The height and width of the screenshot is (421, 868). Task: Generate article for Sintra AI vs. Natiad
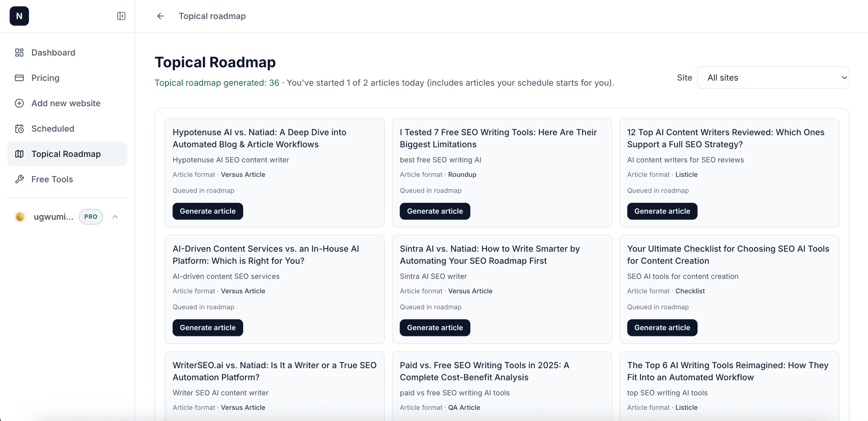pos(435,328)
